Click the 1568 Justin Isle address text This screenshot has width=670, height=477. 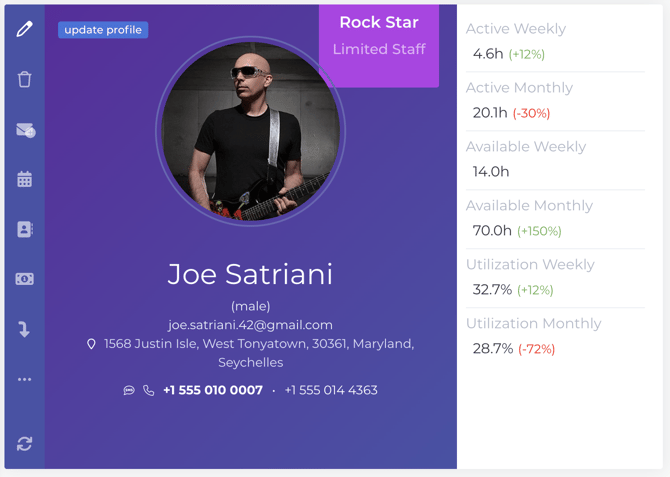(259, 353)
